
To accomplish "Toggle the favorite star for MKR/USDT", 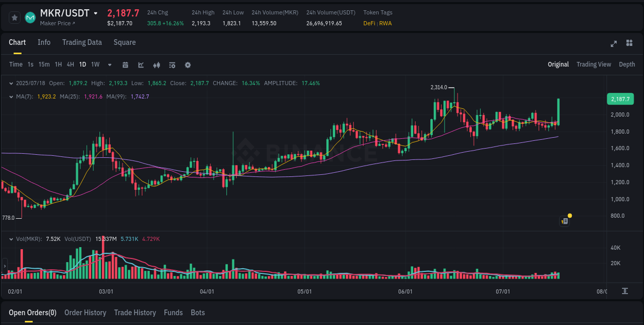I will pyautogui.click(x=14, y=17).
